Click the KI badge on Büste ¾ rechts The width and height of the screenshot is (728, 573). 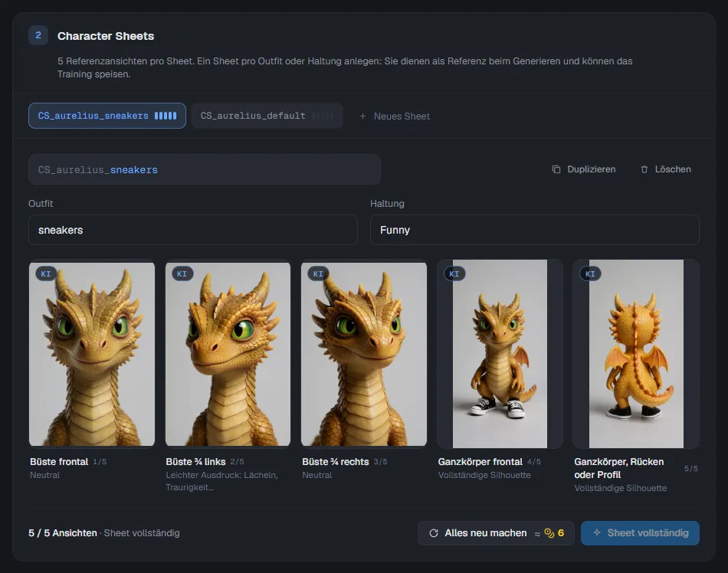pyautogui.click(x=318, y=273)
